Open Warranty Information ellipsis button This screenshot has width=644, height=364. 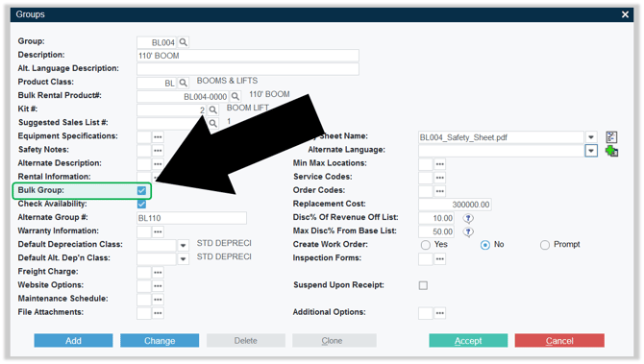pos(158,231)
